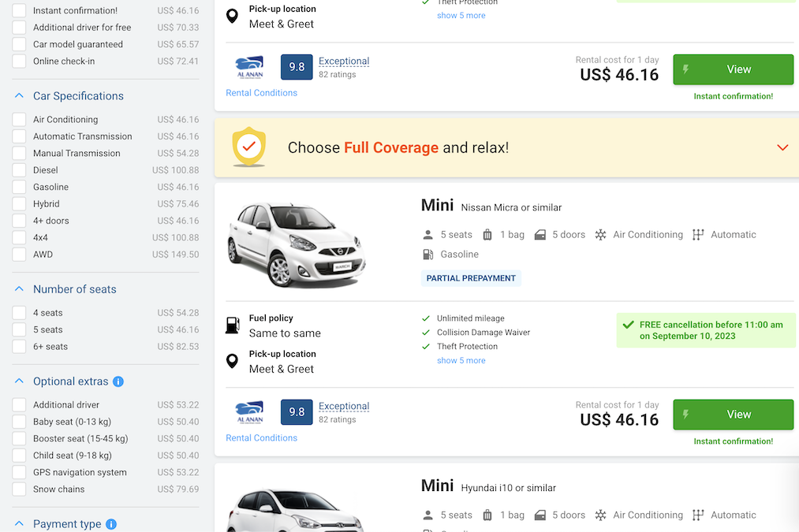799x532 pixels.
Task: Click the Hyundai i10 car door icon
Action: click(540, 515)
